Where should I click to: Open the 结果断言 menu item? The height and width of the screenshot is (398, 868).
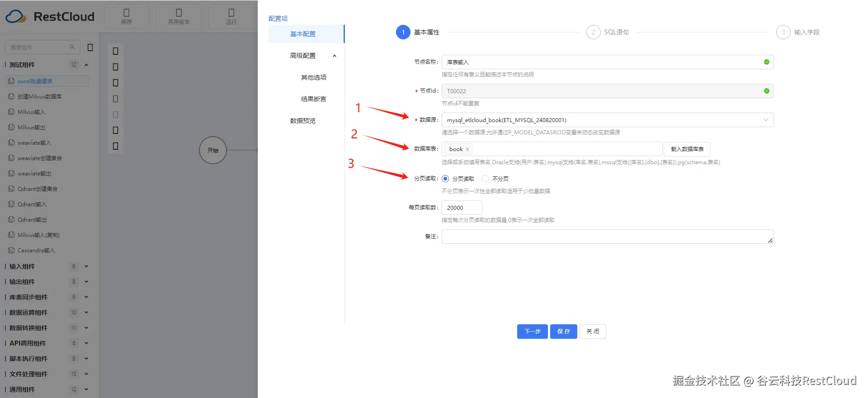(x=314, y=99)
